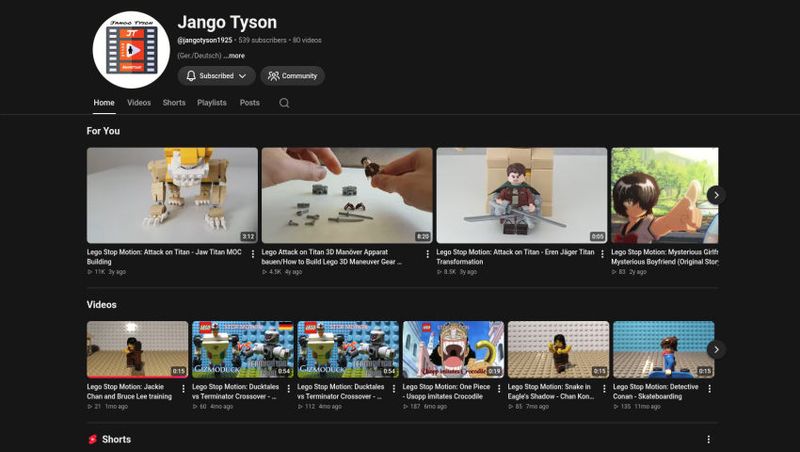Image resolution: width=800 pixels, height=452 pixels.
Task: Open the Community button
Action: [292, 76]
